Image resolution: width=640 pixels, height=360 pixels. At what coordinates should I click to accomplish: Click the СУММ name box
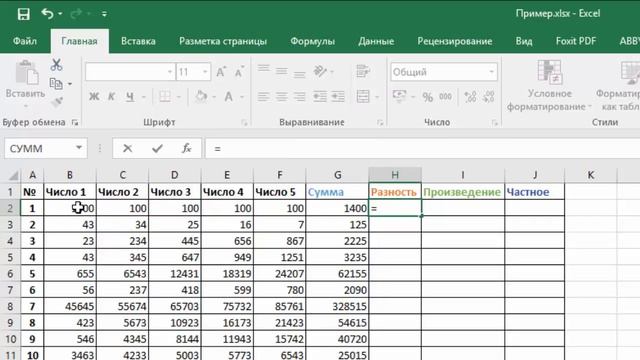[39, 149]
